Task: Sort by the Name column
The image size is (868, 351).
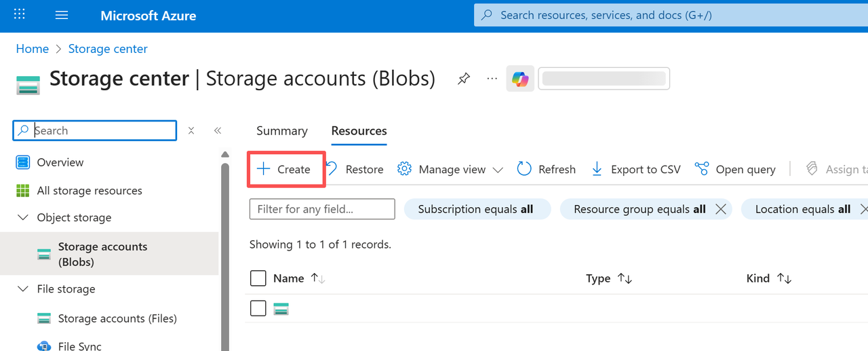Action: click(x=299, y=278)
